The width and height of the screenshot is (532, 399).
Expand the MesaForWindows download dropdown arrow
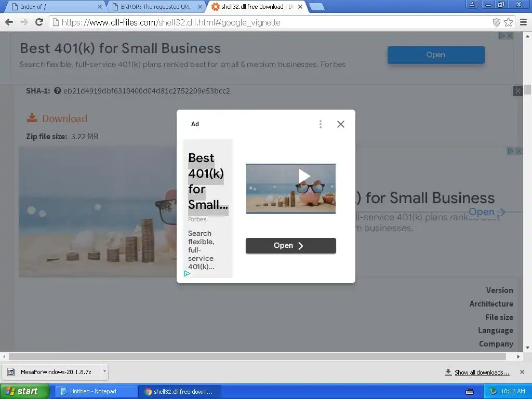(x=104, y=371)
